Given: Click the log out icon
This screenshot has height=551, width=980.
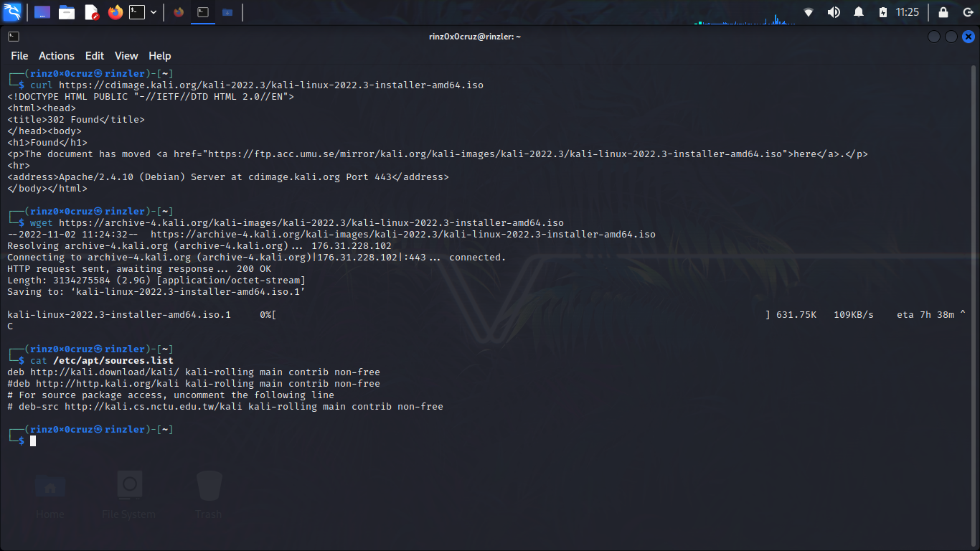Looking at the screenshot, I should [x=967, y=12].
